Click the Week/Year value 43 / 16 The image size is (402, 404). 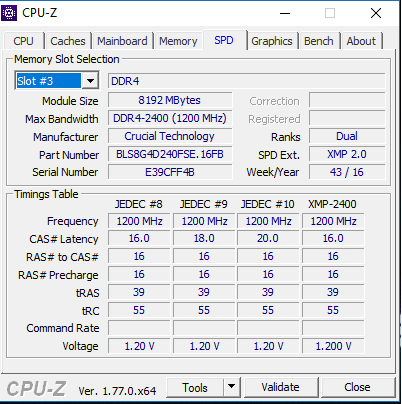tap(347, 172)
